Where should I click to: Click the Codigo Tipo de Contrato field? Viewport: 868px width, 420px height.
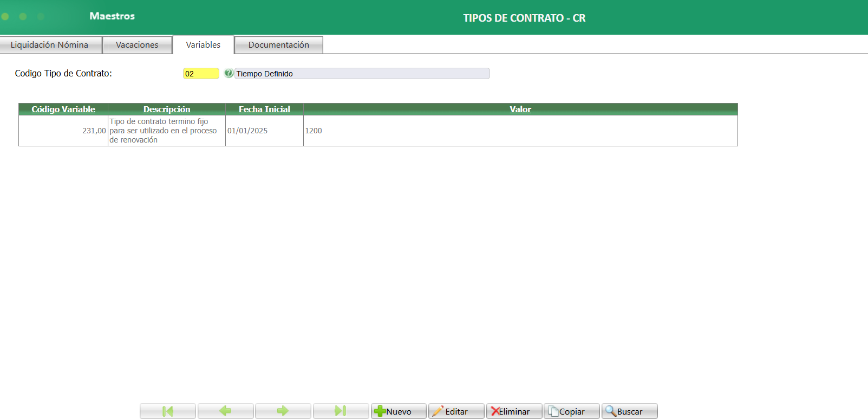pyautogui.click(x=201, y=74)
